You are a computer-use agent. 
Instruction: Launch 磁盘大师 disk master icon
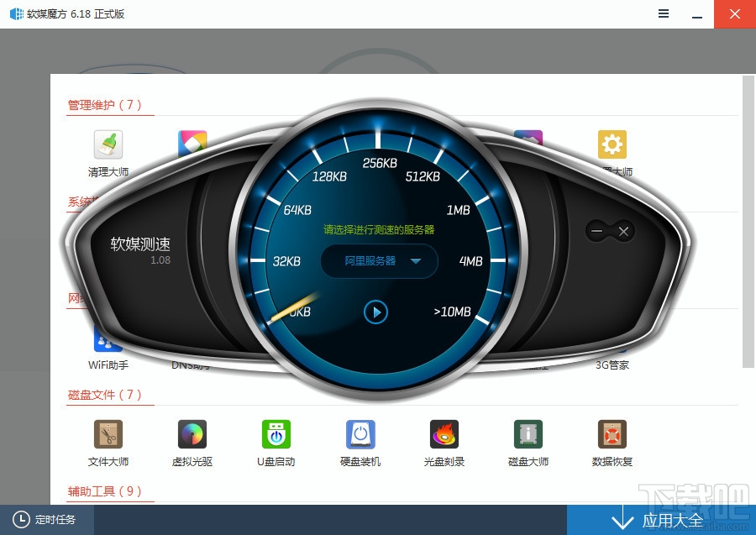528,434
